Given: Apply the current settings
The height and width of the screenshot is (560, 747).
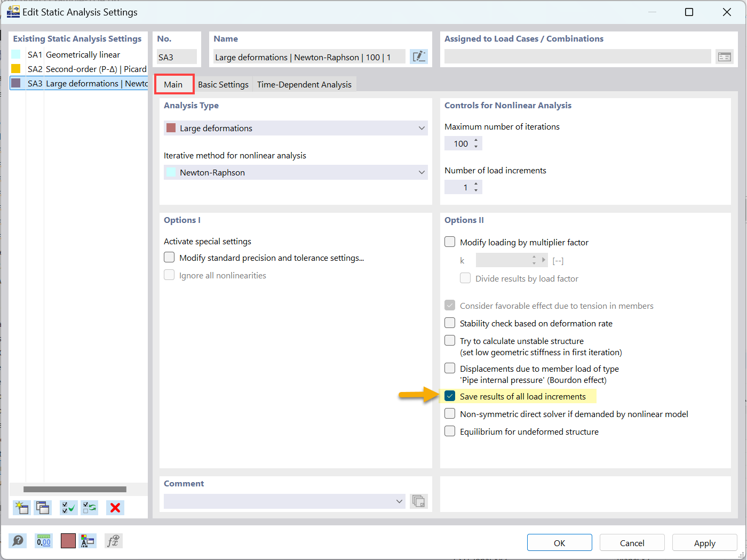Looking at the screenshot, I should (x=704, y=542).
